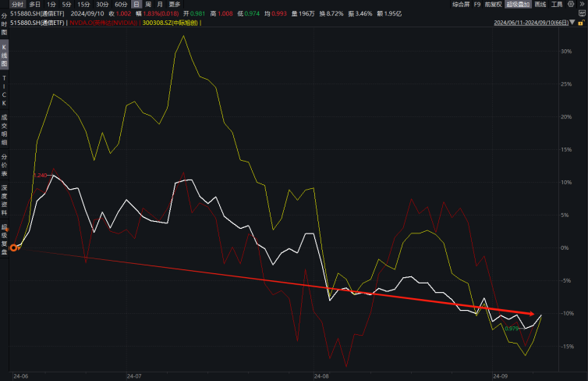This screenshot has height=381, width=588.
Task: Select the 5分 period
Action: pyautogui.click(x=66, y=5)
